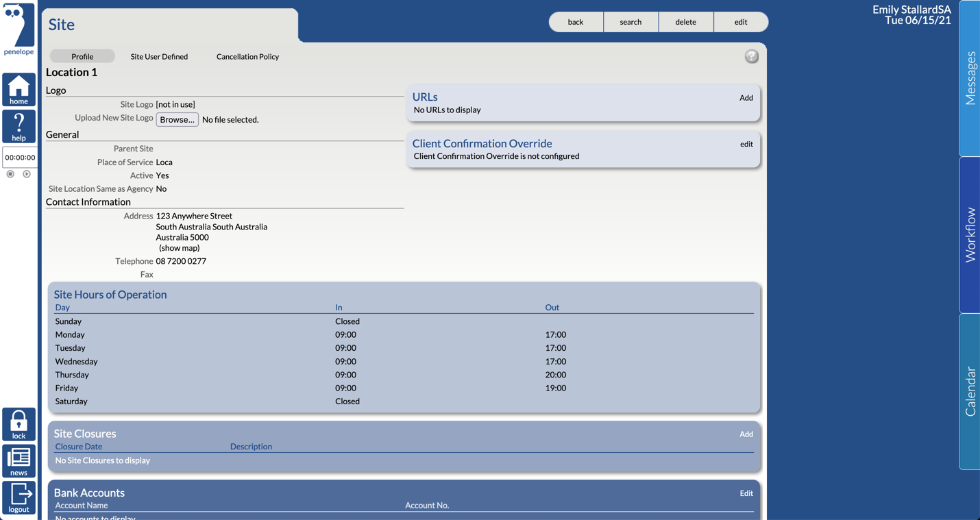Select the Friday row
980x520 pixels.
click(x=404, y=388)
